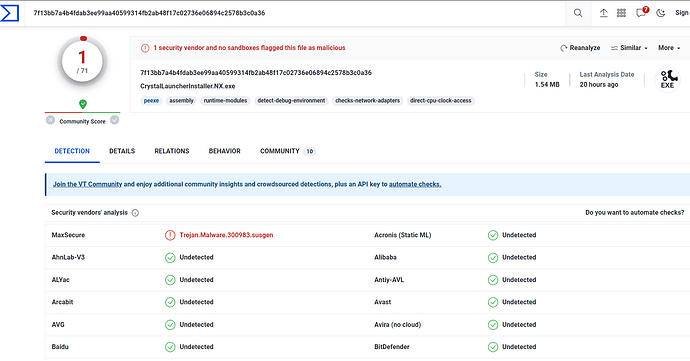Click the hash search input field
Viewport: 690px width, 361px height.
pos(295,13)
